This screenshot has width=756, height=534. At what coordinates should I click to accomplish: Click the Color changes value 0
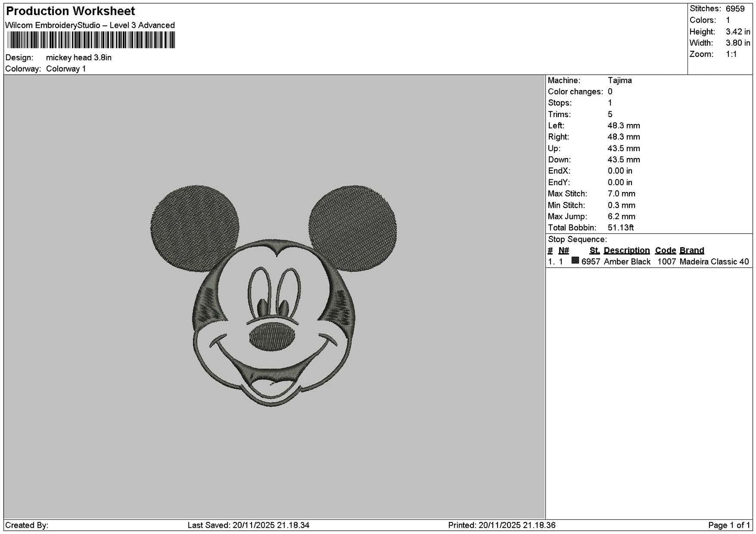click(610, 92)
